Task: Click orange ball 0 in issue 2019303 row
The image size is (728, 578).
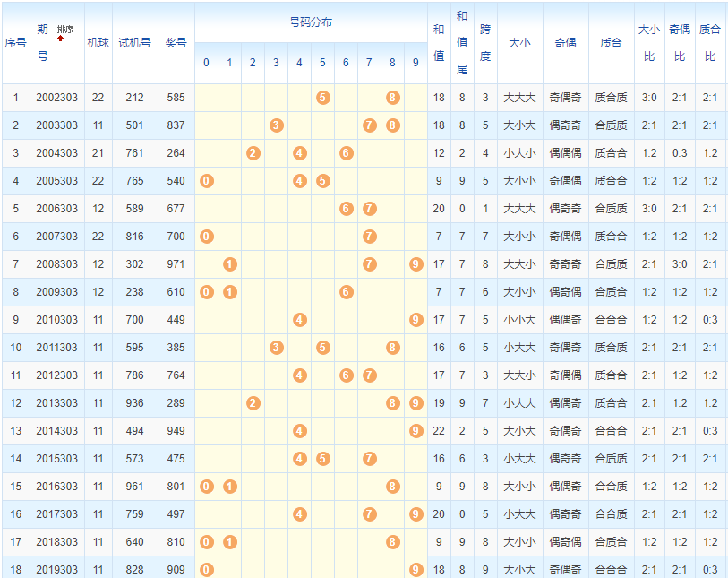Action: [207, 570]
